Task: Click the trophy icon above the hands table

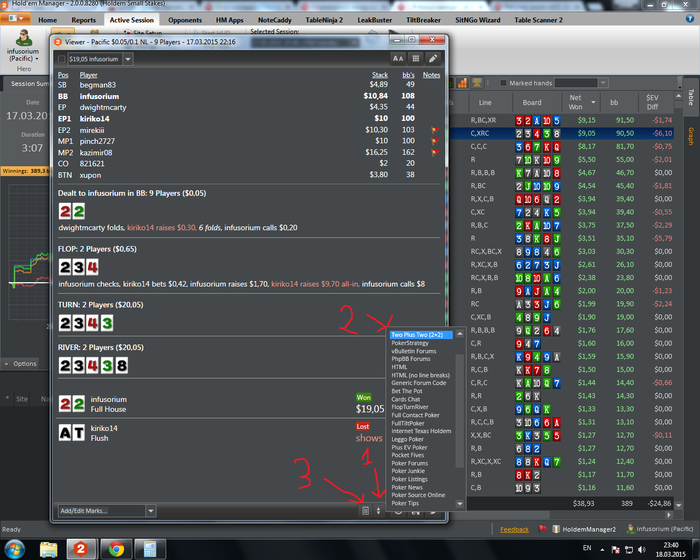Action: pyautogui.click(x=477, y=83)
